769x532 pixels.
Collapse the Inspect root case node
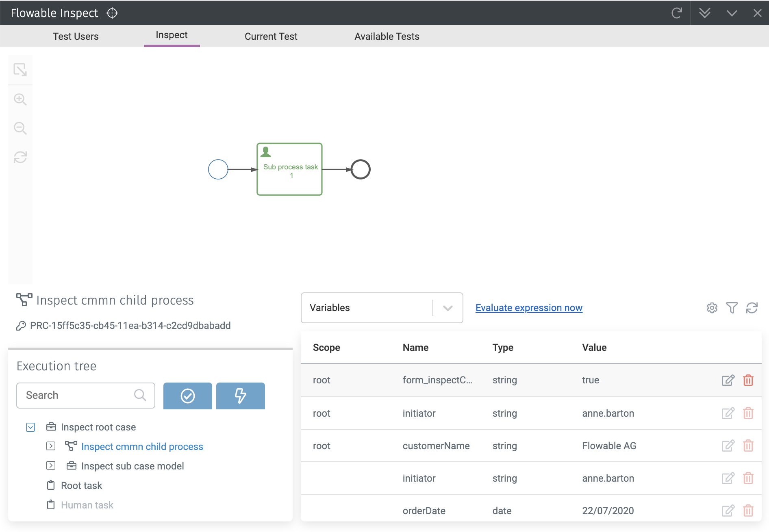click(30, 427)
